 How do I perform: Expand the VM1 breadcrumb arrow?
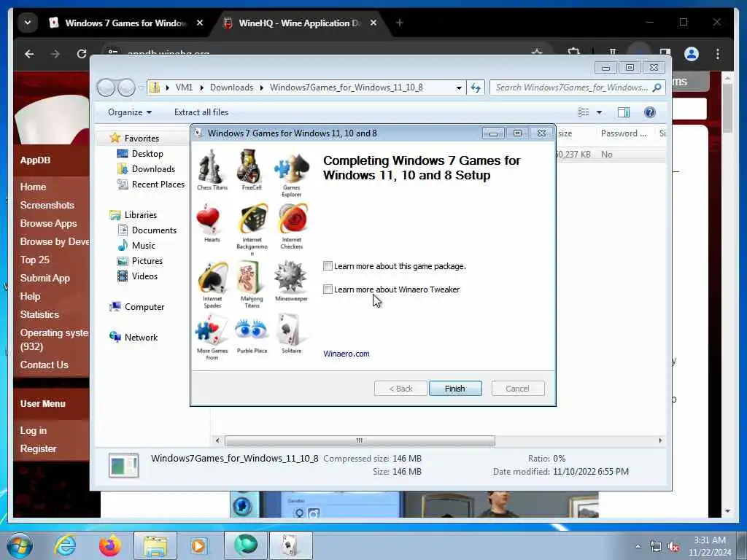[201, 87]
